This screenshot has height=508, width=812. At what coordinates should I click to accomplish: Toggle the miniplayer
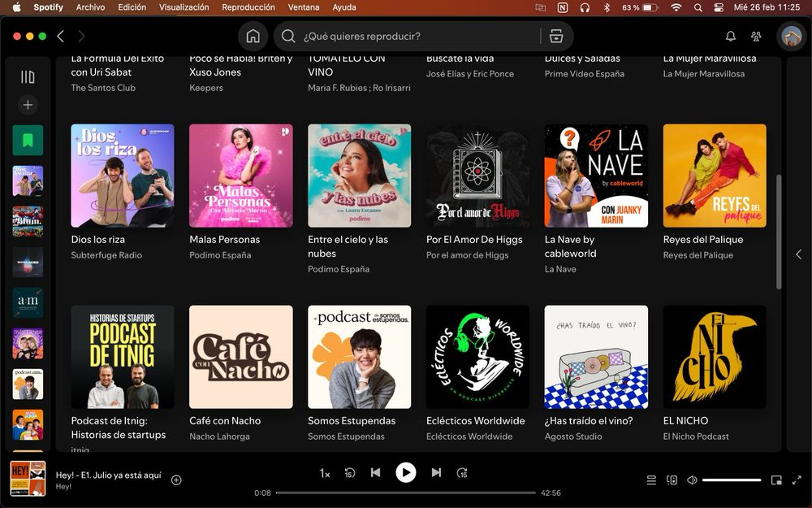[776, 480]
